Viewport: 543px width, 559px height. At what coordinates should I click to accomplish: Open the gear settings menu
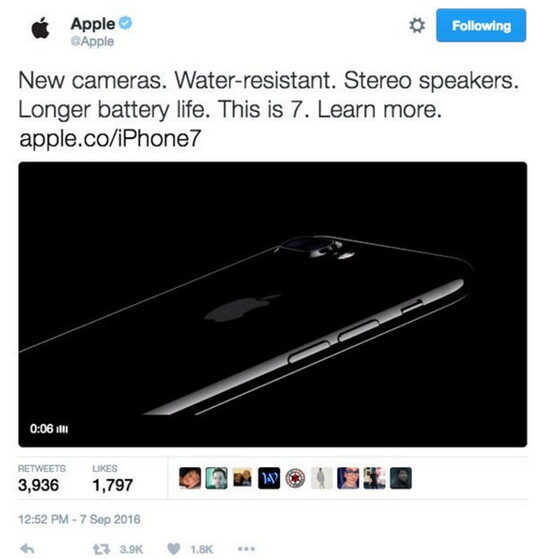pyautogui.click(x=416, y=26)
